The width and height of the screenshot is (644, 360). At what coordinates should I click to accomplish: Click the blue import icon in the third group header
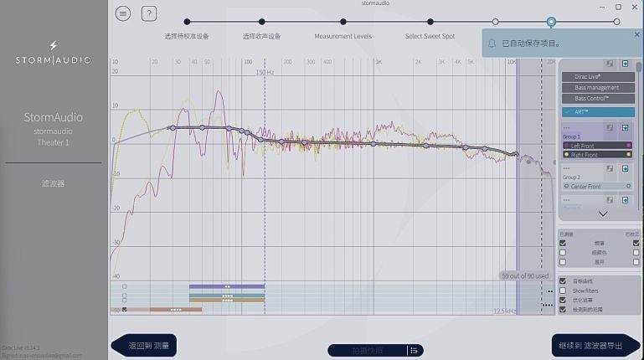click(625, 200)
